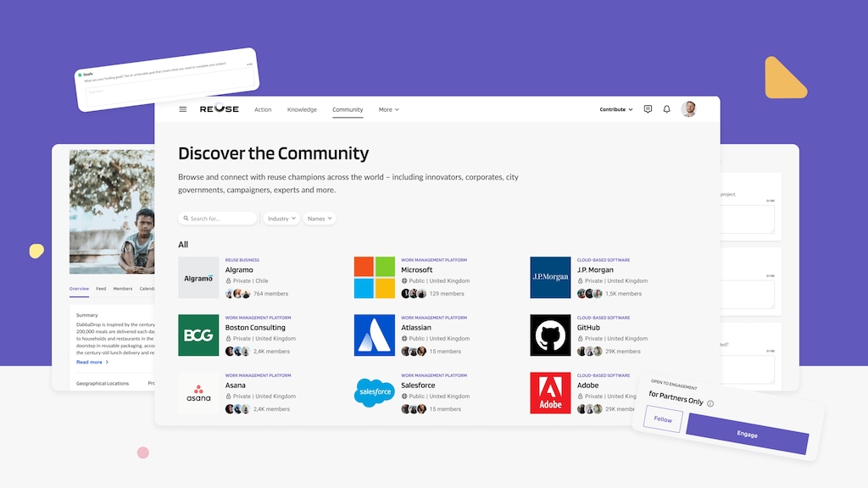Click the "Geographical Locations" label

pos(103,384)
